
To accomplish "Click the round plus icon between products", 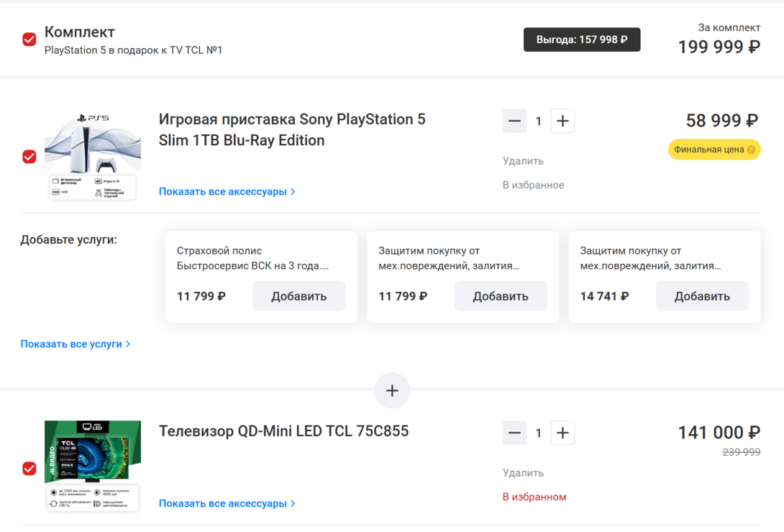I will pos(392,390).
